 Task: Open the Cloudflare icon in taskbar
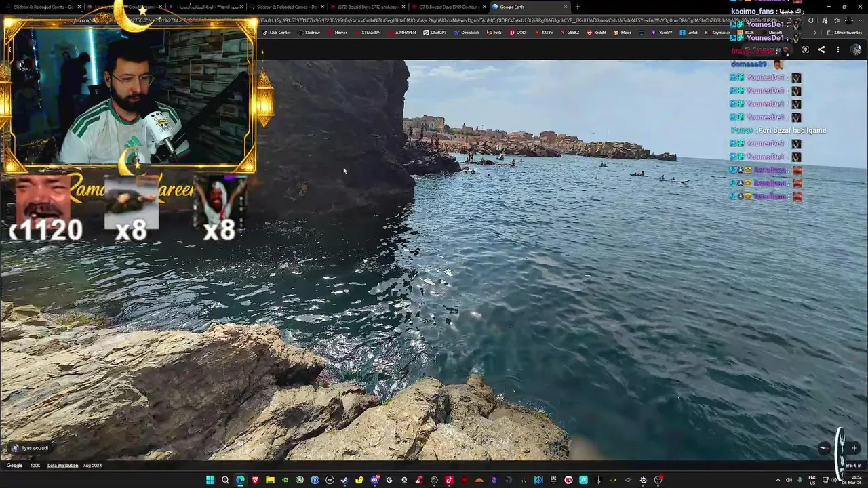(479, 480)
